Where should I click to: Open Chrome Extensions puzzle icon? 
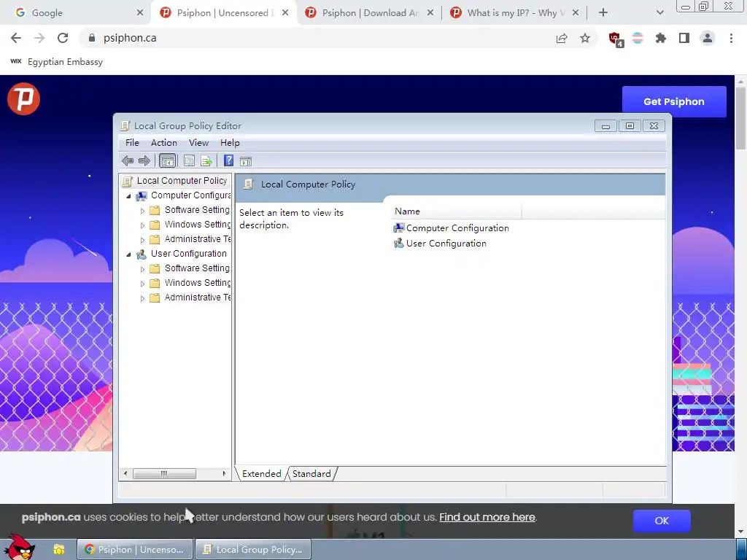(x=660, y=38)
